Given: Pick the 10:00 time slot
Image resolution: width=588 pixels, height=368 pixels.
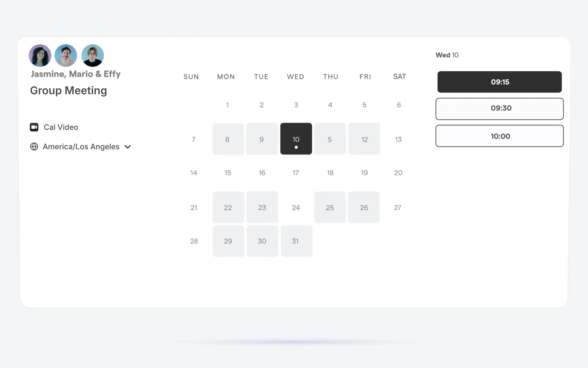Looking at the screenshot, I should click(x=499, y=136).
